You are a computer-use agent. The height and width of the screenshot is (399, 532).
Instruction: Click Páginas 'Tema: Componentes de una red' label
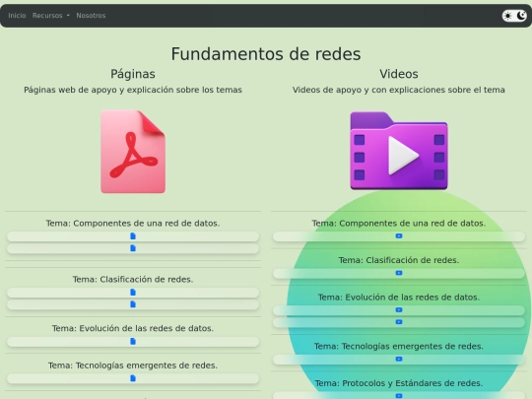tap(133, 224)
